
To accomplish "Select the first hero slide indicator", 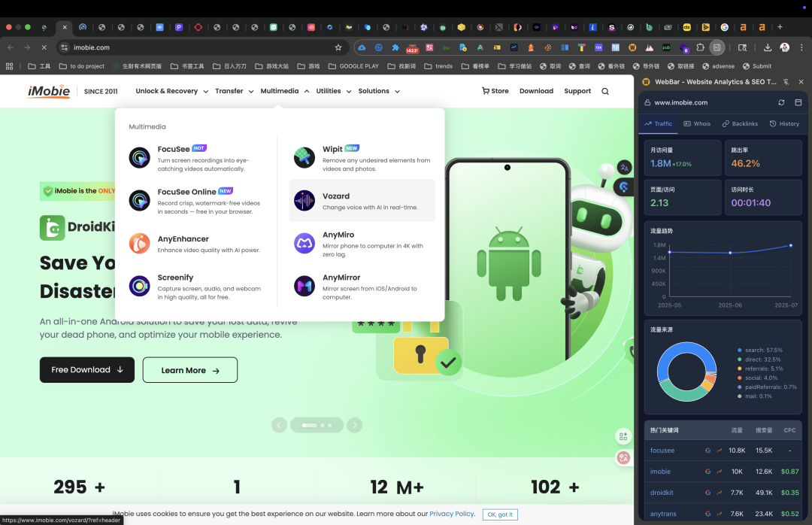I will pyautogui.click(x=309, y=426).
